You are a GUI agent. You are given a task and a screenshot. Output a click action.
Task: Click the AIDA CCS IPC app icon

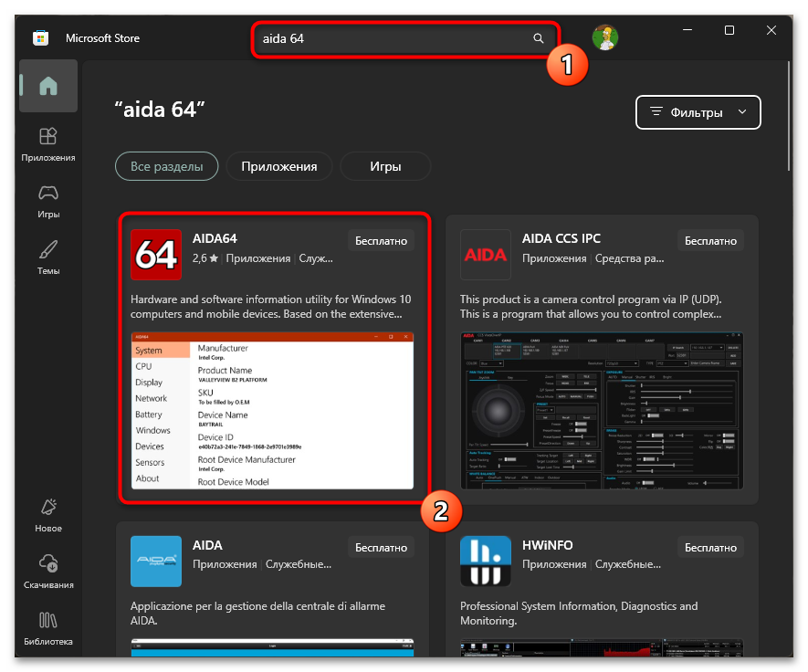[x=486, y=255]
